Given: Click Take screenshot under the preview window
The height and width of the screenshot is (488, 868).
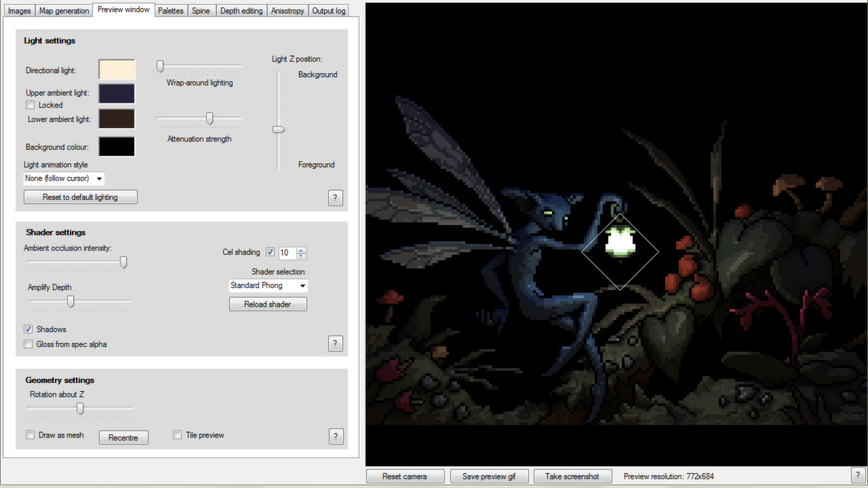Looking at the screenshot, I should click(x=572, y=476).
